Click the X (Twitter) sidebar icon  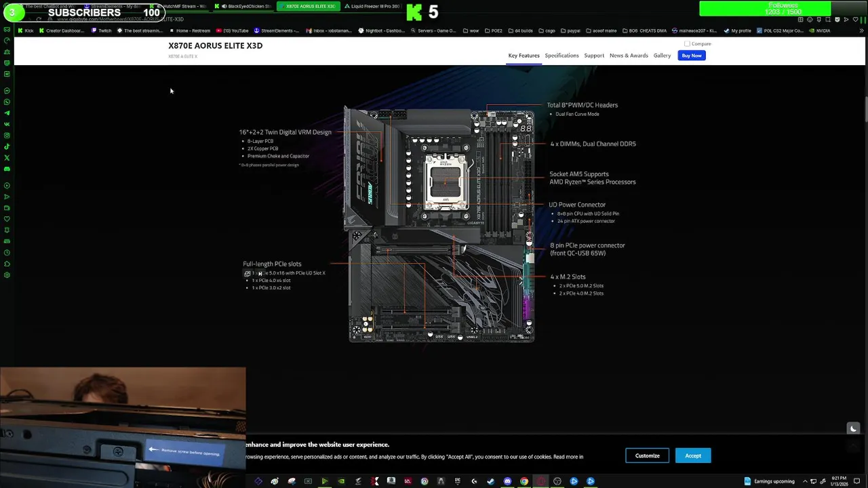(7, 158)
